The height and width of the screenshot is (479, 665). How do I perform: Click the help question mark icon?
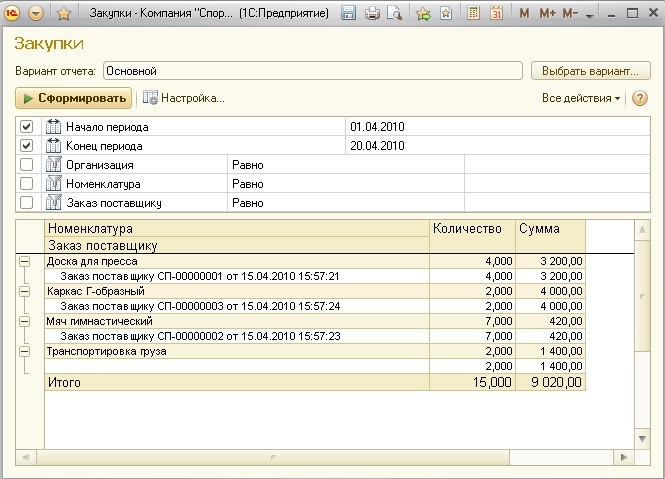(x=640, y=98)
